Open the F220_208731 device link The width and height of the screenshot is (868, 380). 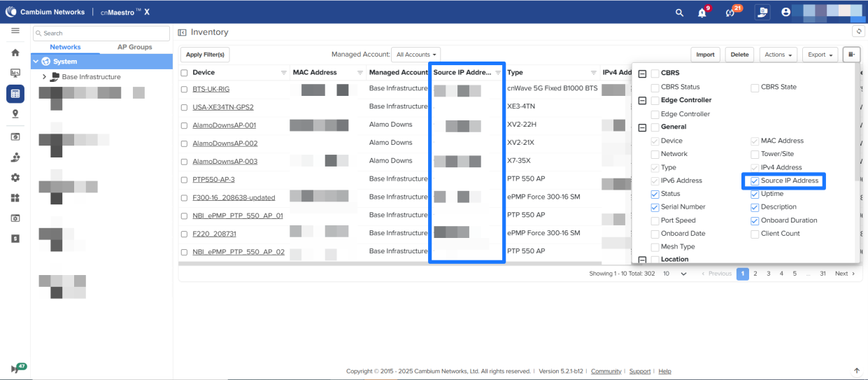pos(214,233)
